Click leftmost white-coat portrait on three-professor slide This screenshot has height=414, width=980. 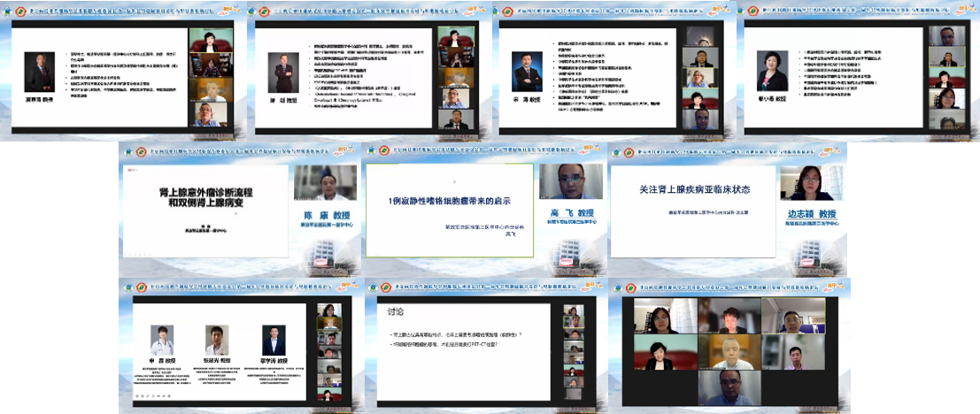click(x=162, y=339)
